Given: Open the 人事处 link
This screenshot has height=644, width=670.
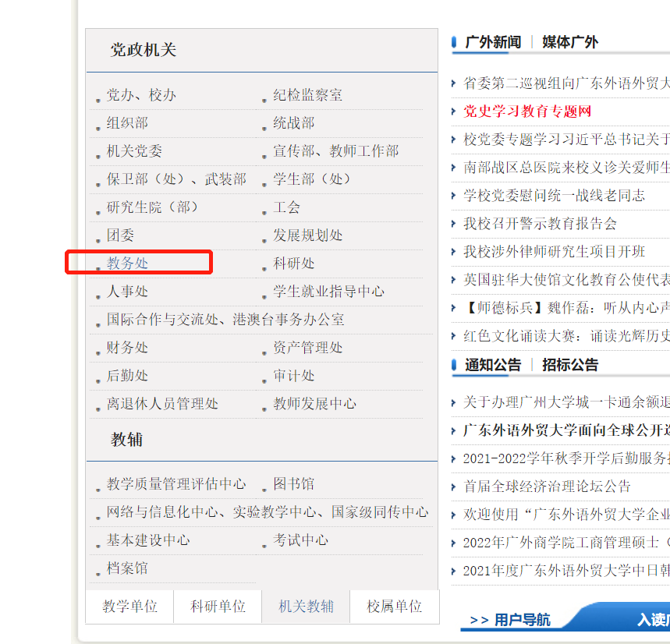Looking at the screenshot, I should (x=127, y=292).
